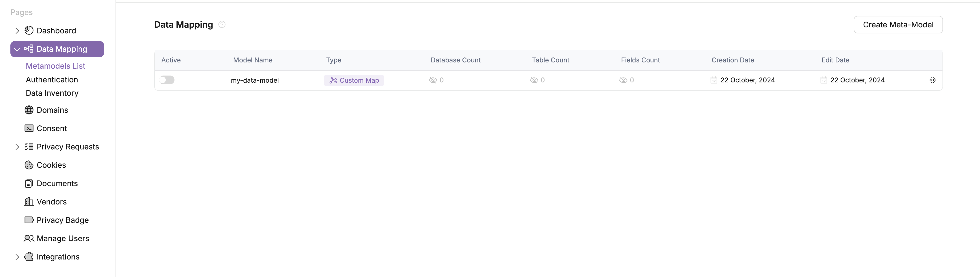Viewport: 980px width, 277px height.
Task: Go to the Domains page
Action: point(53,110)
